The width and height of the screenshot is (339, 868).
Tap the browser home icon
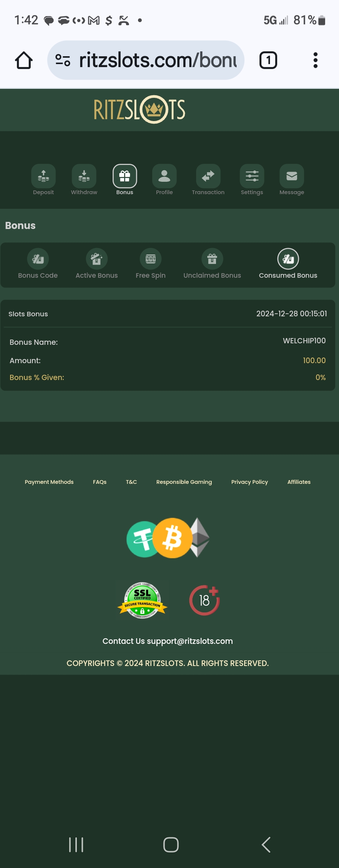click(24, 60)
